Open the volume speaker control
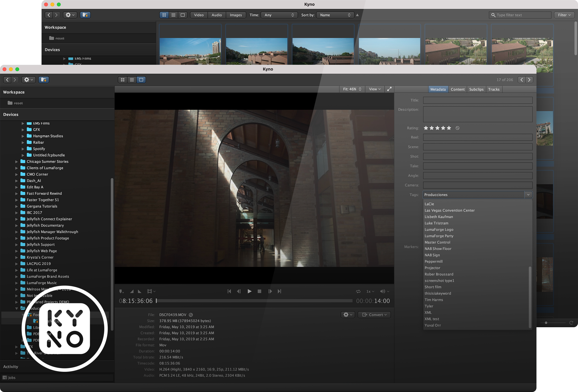This screenshot has height=392, width=578. pyautogui.click(x=384, y=291)
